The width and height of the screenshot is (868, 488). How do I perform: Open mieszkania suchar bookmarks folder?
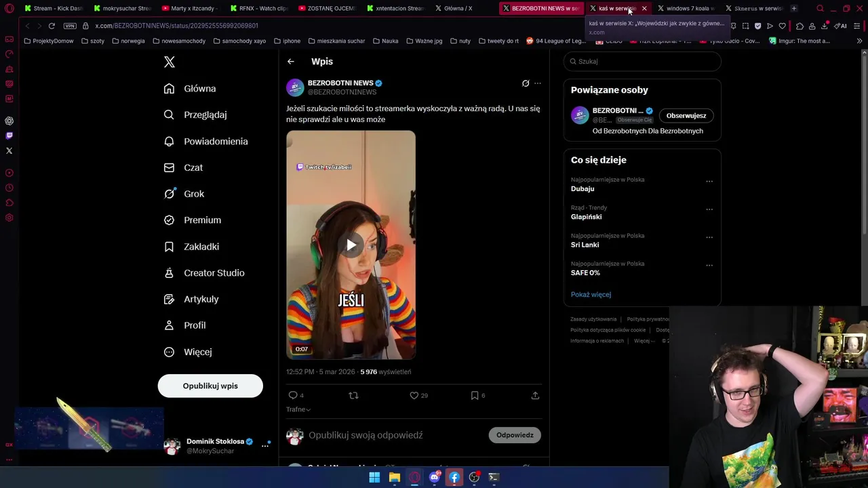(x=336, y=41)
